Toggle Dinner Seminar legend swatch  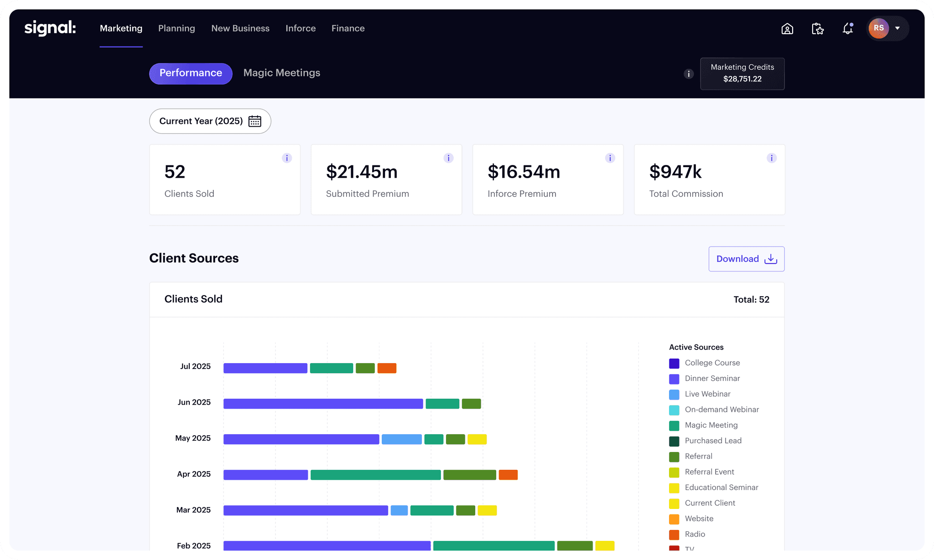674,379
